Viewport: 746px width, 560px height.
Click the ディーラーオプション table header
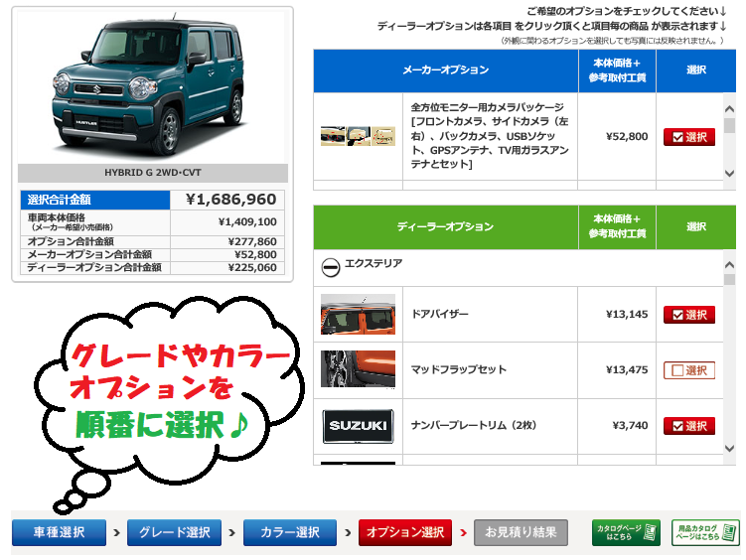pyautogui.click(x=446, y=226)
